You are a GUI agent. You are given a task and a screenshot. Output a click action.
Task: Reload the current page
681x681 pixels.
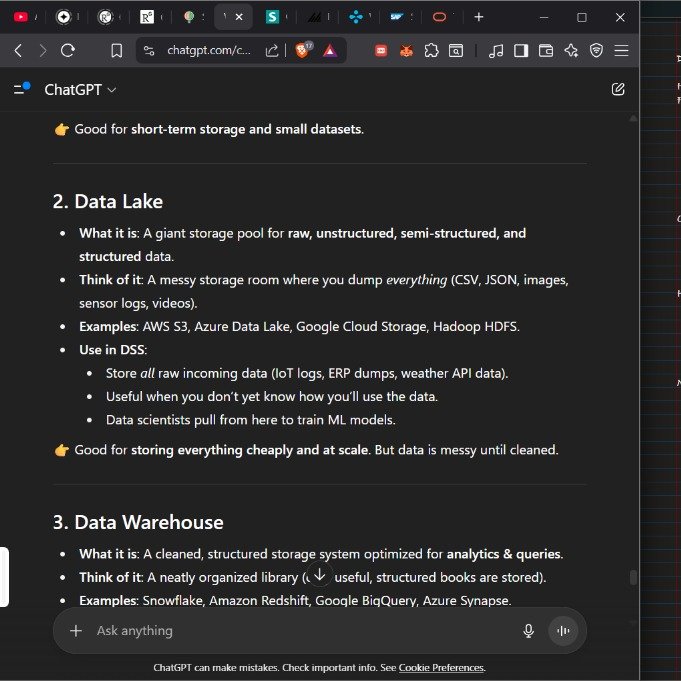click(x=67, y=50)
